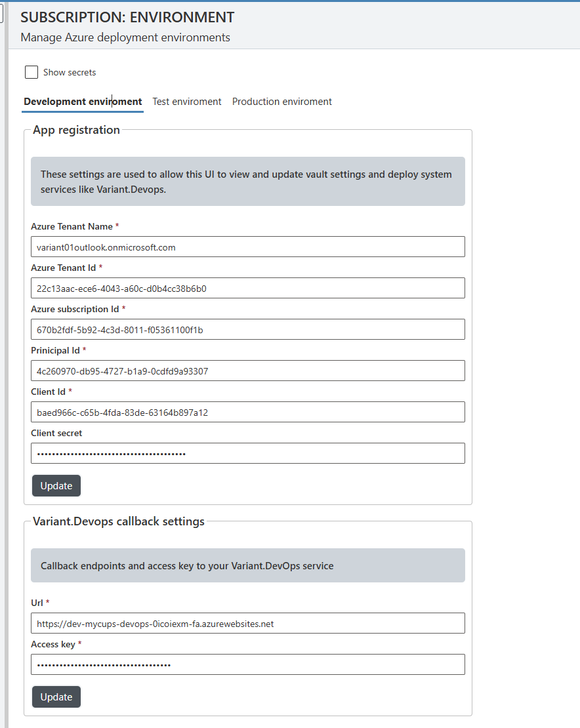Enable the Show secrets checkbox
The image size is (580, 728).
click(x=31, y=72)
